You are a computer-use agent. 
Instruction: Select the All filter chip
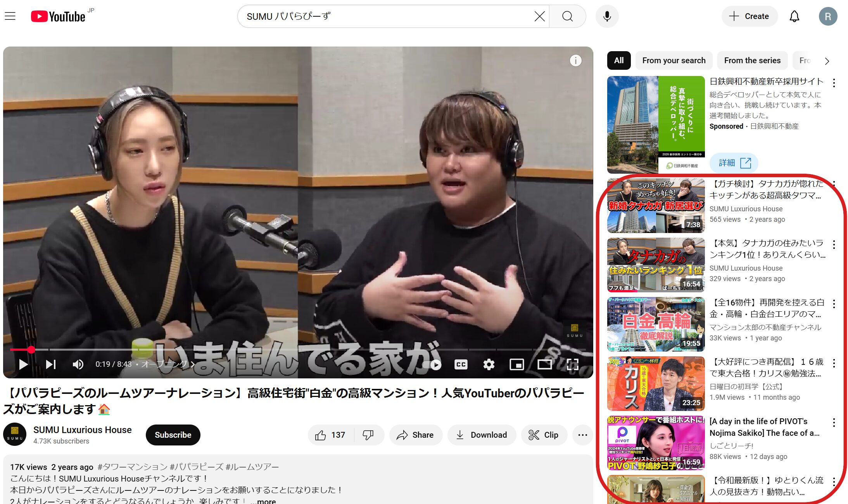click(x=619, y=60)
